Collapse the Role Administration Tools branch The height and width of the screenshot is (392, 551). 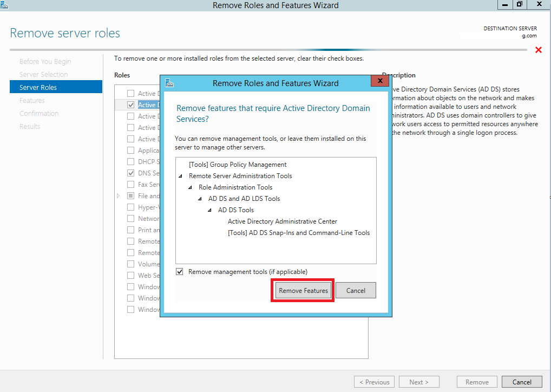(189, 187)
